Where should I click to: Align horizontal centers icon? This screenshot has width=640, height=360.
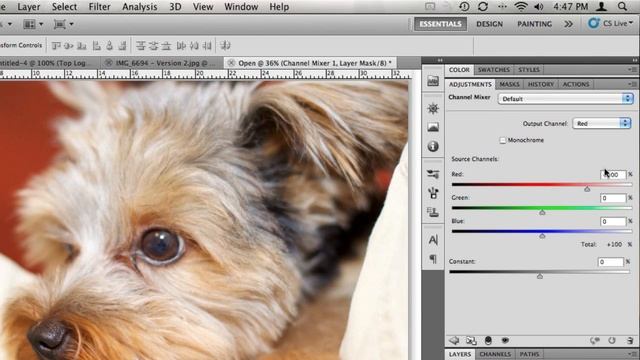[109, 46]
